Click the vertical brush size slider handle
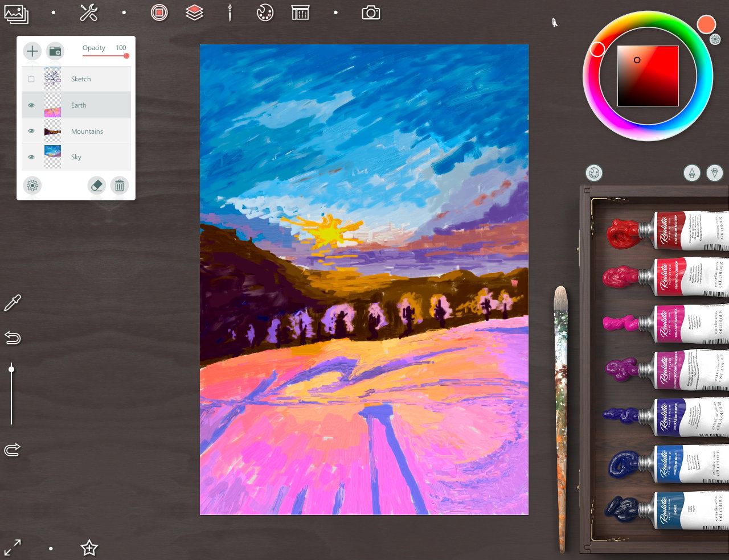729x560 pixels. [11, 369]
